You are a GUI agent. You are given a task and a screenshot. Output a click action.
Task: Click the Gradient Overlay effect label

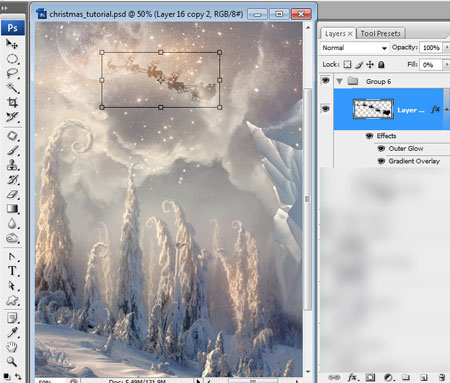tap(414, 161)
